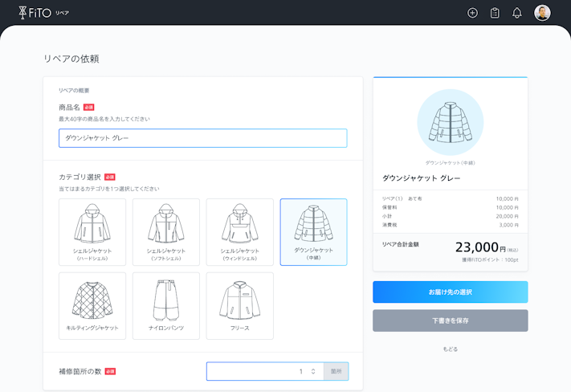Open the user profile avatar
Image resolution: width=571 pixels, height=392 pixels.
(x=542, y=13)
